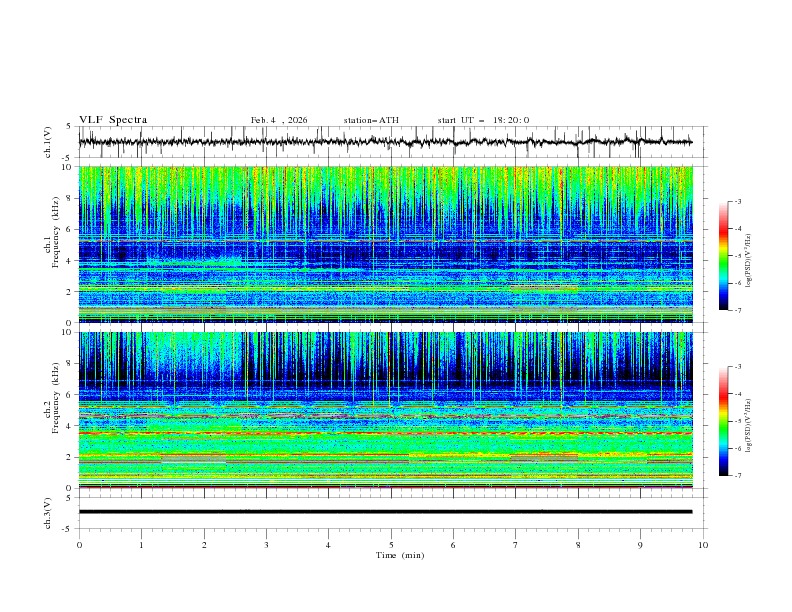Click the red 3.5 kHz band in ch.2 spectrogram
This screenshot has height=612, width=792.
385,433
